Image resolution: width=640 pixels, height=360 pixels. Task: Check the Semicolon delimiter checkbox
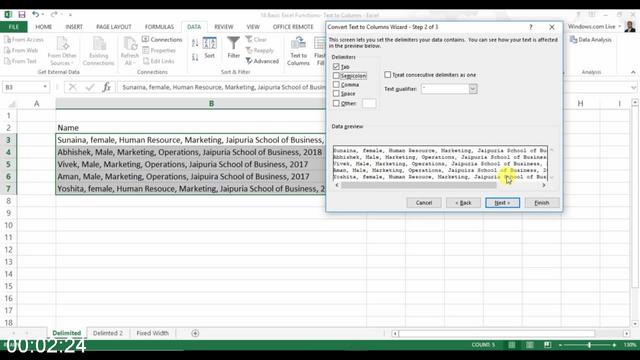(x=336, y=76)
